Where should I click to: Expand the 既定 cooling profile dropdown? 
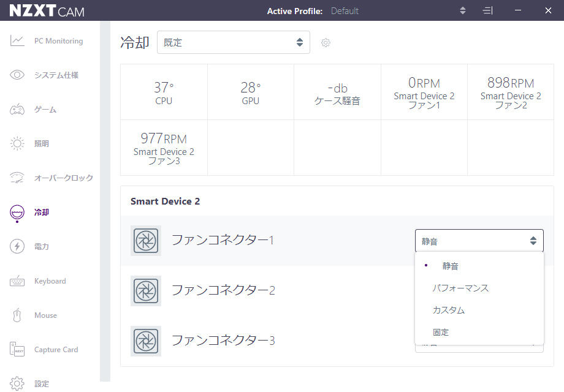[x=233, y=43]
